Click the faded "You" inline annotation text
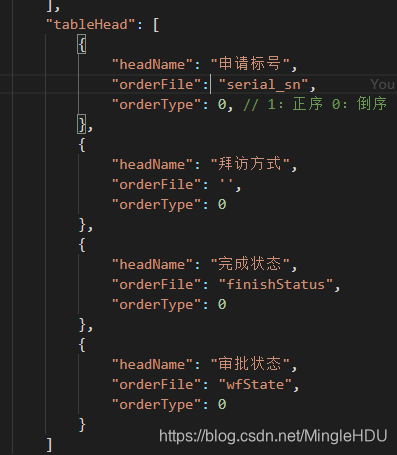Screen dimensions: 397x455 tap(383, 85)
